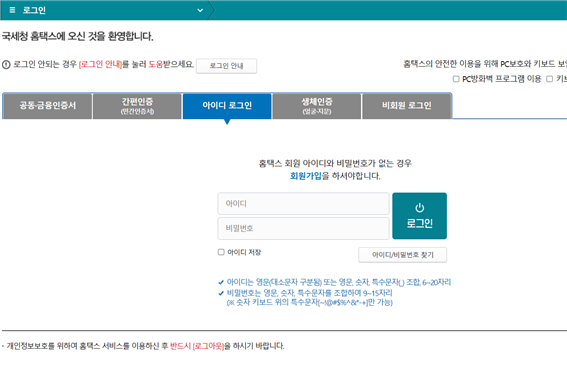567x370 pixels.
Task: Expand the 로그인 dropdown chevron
Action: (200, 10)
